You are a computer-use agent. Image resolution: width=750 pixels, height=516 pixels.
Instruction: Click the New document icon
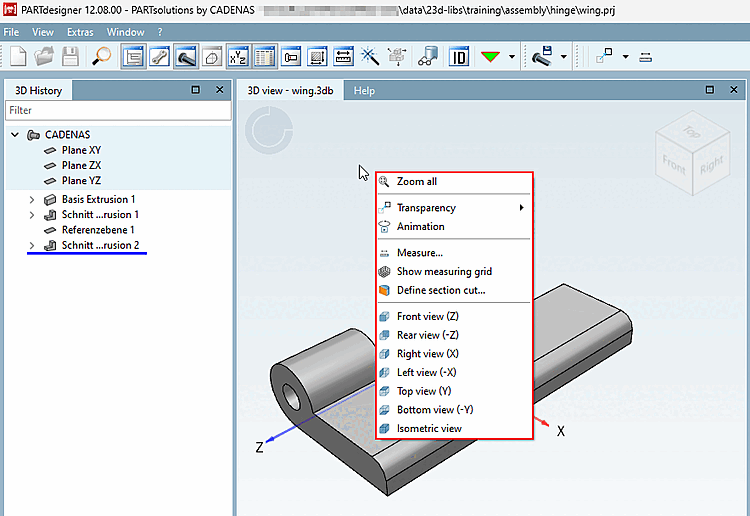pos(18,56)
